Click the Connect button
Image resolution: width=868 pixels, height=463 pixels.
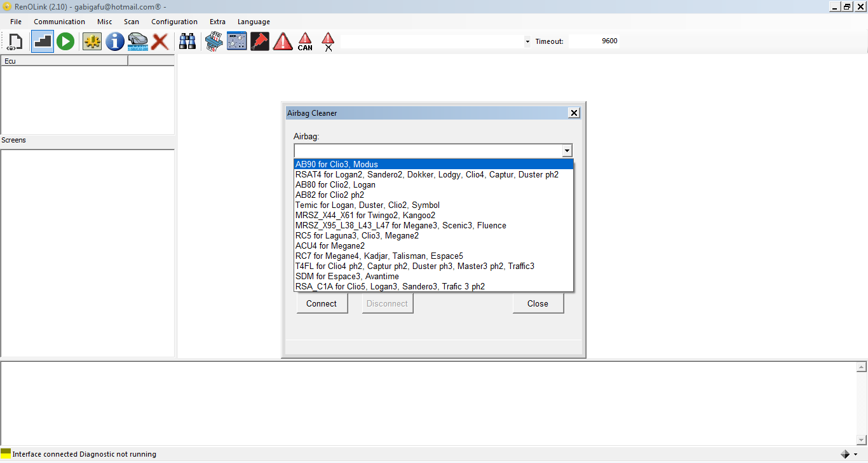(322, 303)
